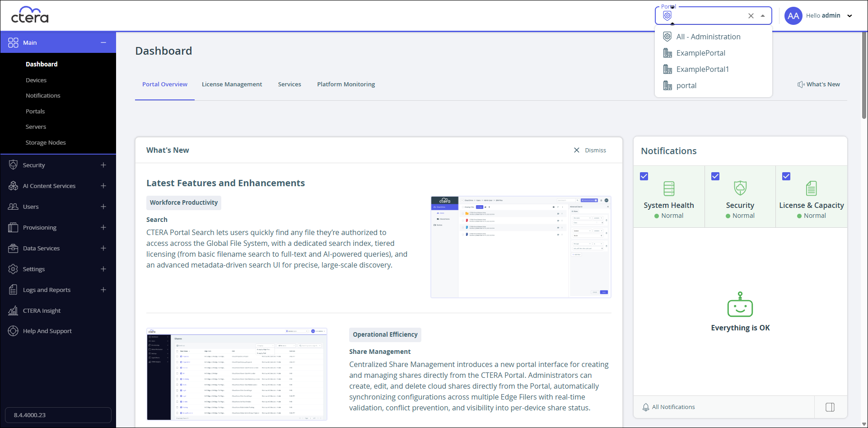
Task: Click the Provisioning icon in sidebar
Action: (x=13, y=227)
